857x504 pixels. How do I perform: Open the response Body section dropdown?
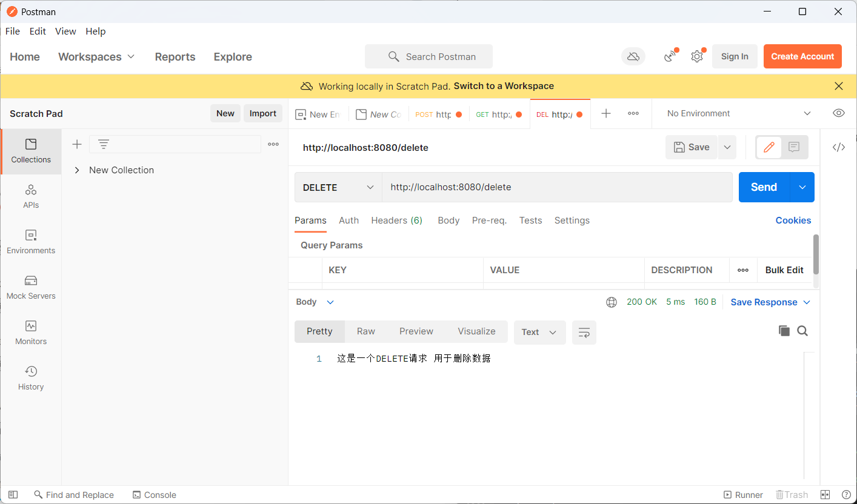(315, 302)
